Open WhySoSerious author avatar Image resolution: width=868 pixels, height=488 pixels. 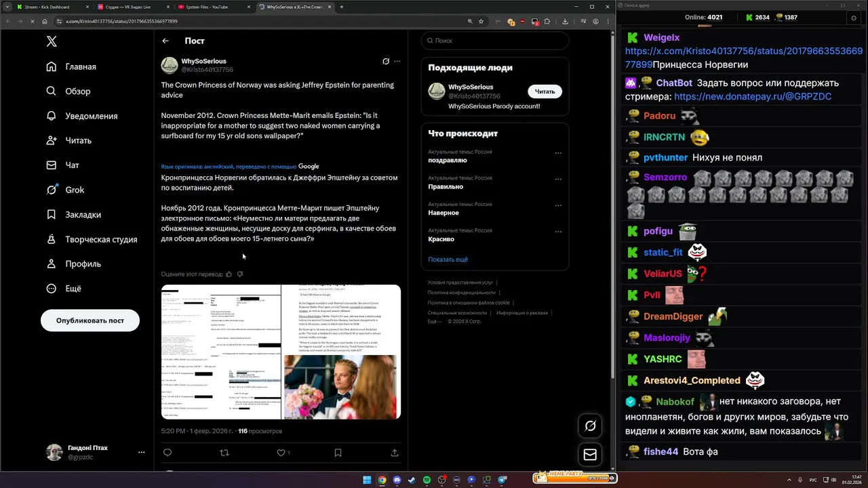[x=170, y=65]
